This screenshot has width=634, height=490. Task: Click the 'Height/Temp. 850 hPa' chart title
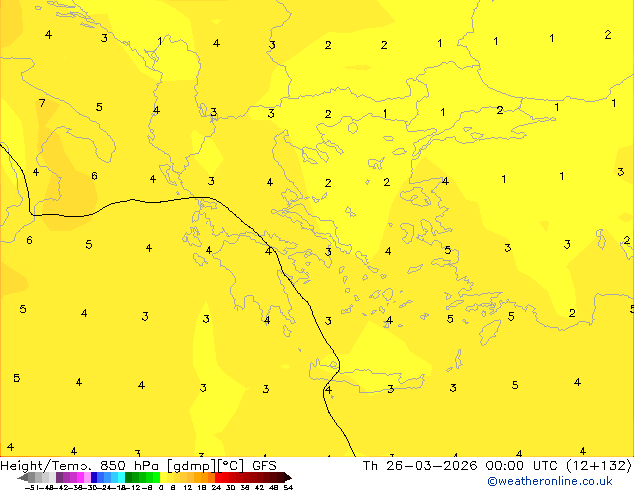[x=80, y=465]
